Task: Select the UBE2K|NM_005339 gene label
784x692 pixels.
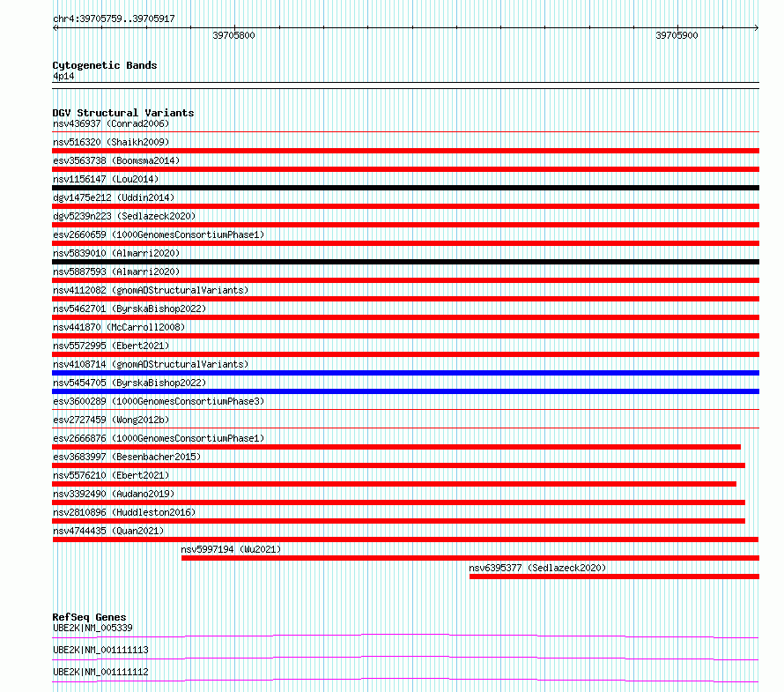Action: 92,628
